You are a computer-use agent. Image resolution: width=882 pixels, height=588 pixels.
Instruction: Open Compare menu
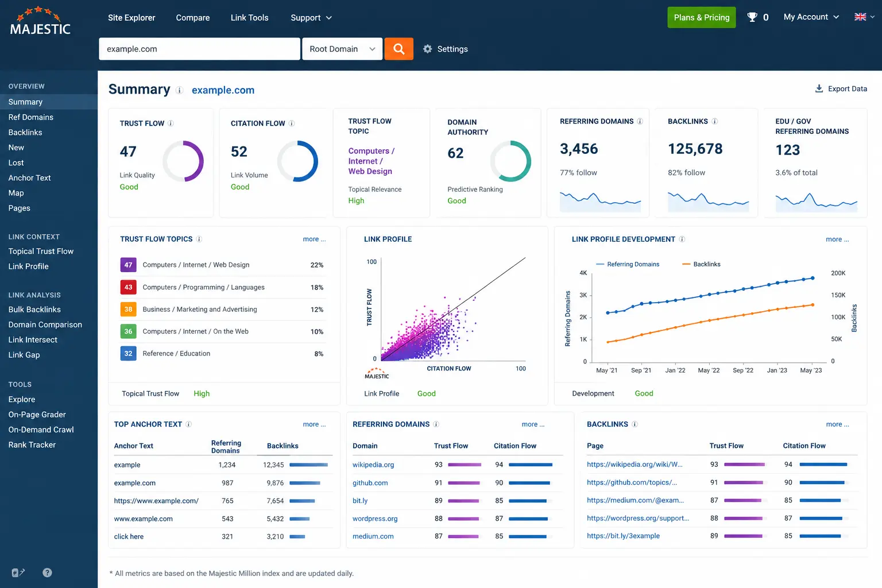(193, 18)
